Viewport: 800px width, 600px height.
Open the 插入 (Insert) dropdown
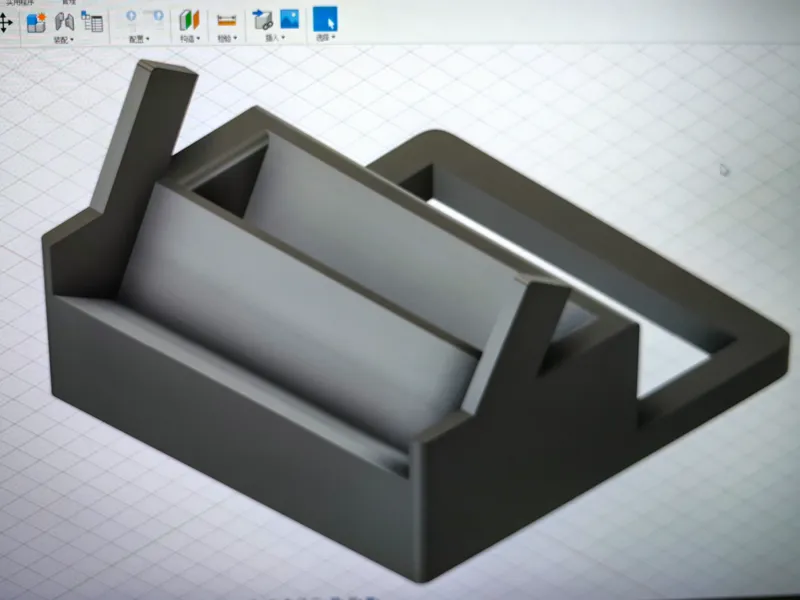click(x=275, y=38)
